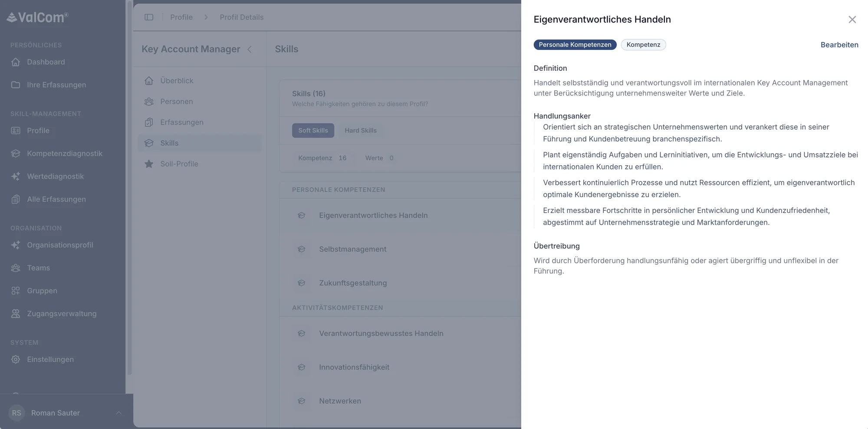Switch to the Soft Skills toggle
This screenshot has height=429, width=868.
click(313, 131)
